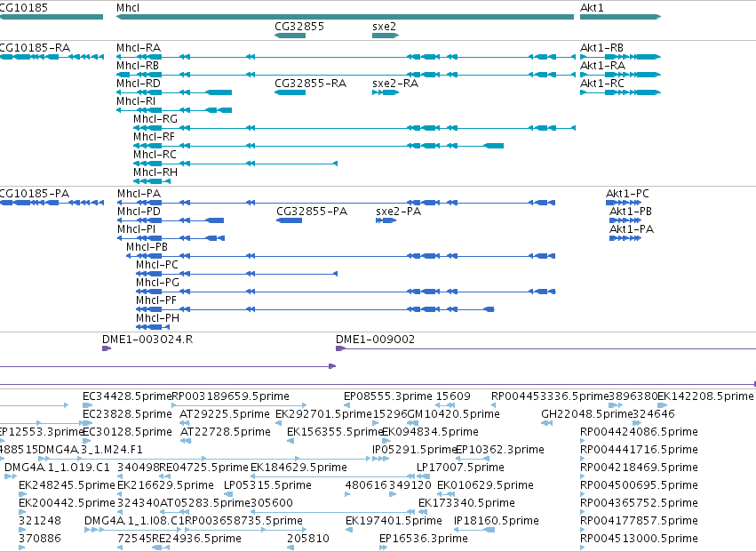Image resolution: width=756 pixels, height=552 pixels.
Task: Select transcript label Mhcl-RG
Action: 155,119
